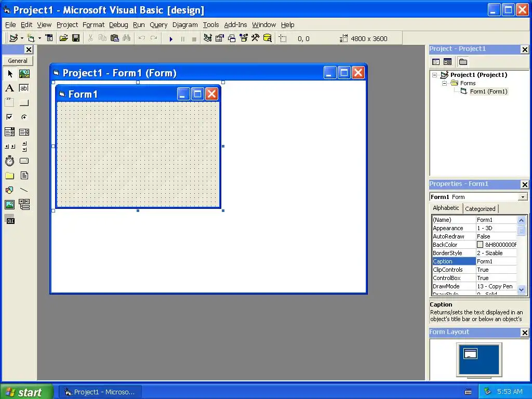Click Add Standard EXE Project icon
This screenshot has width=532, height=399.
click(x=14, y=38)
